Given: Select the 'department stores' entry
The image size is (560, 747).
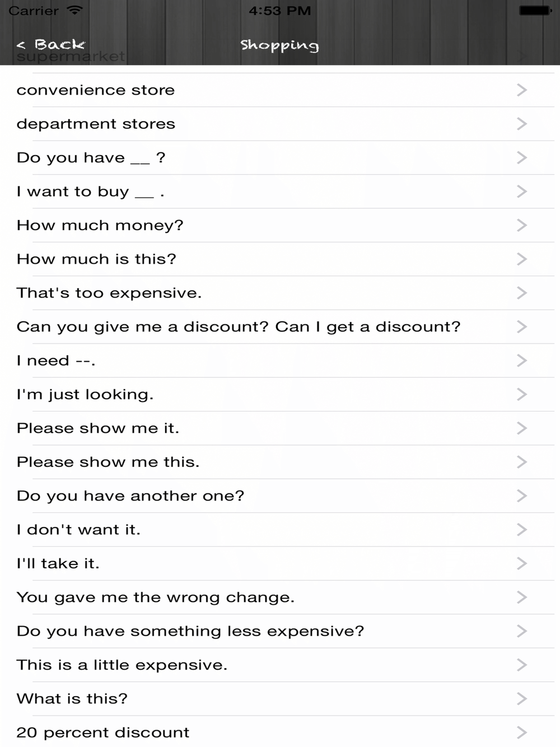Looking at the screenshot, I should point(280,124).
